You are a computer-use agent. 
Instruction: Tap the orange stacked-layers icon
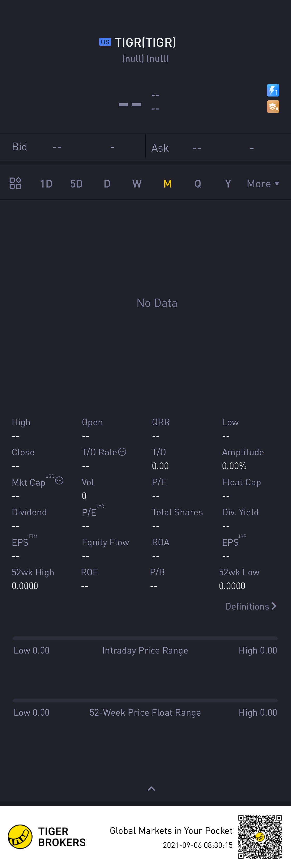(273, 107)
